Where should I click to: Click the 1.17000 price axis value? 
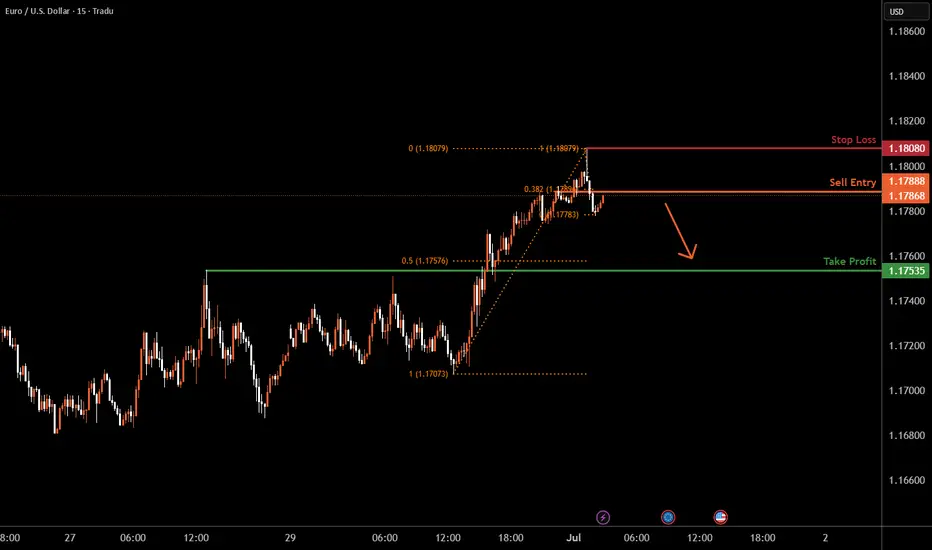(x=906, y=391)
